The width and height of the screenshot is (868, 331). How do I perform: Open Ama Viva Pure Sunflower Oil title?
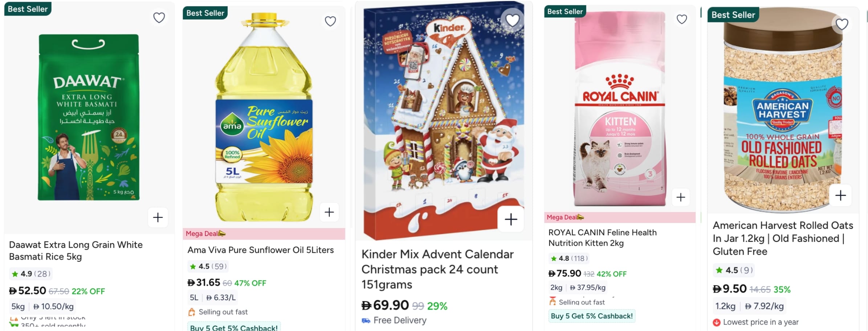[260, 250]
